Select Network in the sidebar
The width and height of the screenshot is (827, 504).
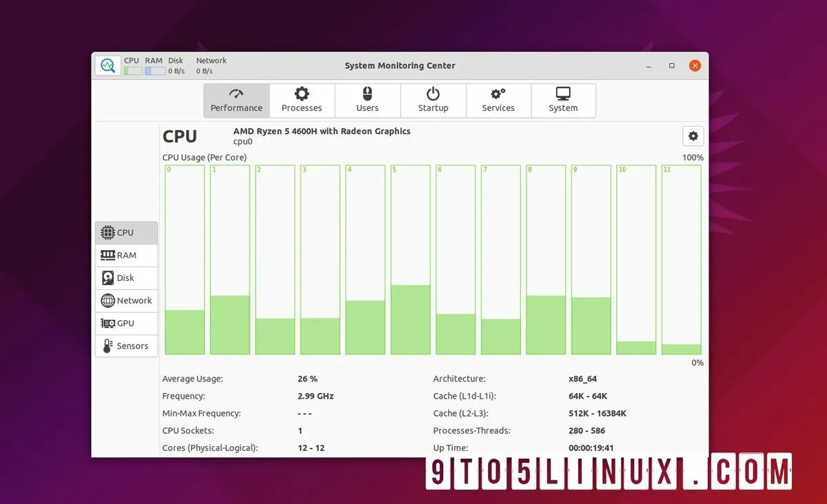pyautogui.click(x=126, y=301)
